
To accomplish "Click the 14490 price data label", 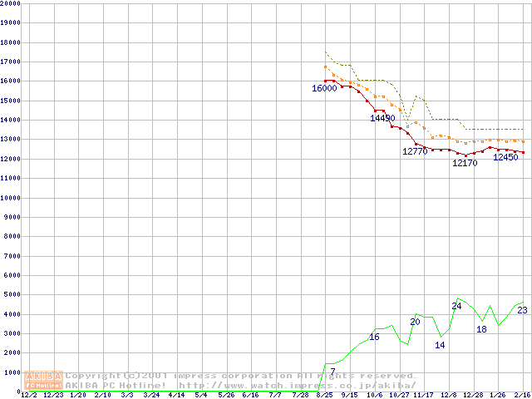I will 382,119.
